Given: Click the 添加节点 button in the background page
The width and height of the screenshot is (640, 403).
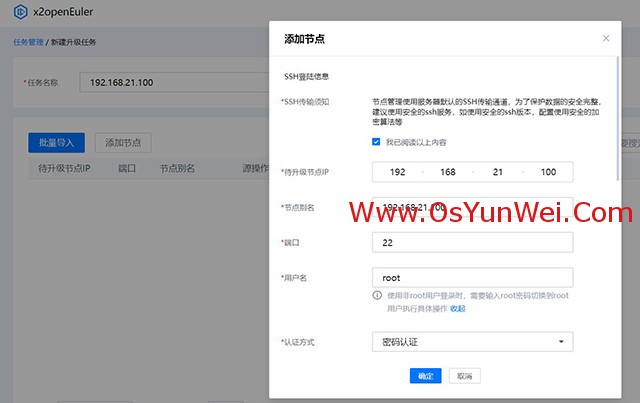Looking at the screenshot, I should (123, 142).
